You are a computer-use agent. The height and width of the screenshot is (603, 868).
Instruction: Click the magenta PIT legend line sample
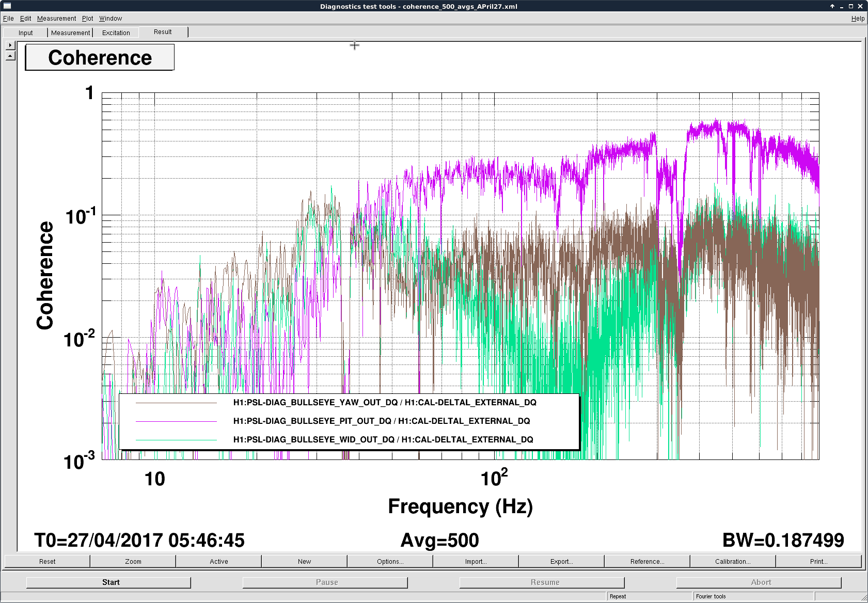click(176, 421)
